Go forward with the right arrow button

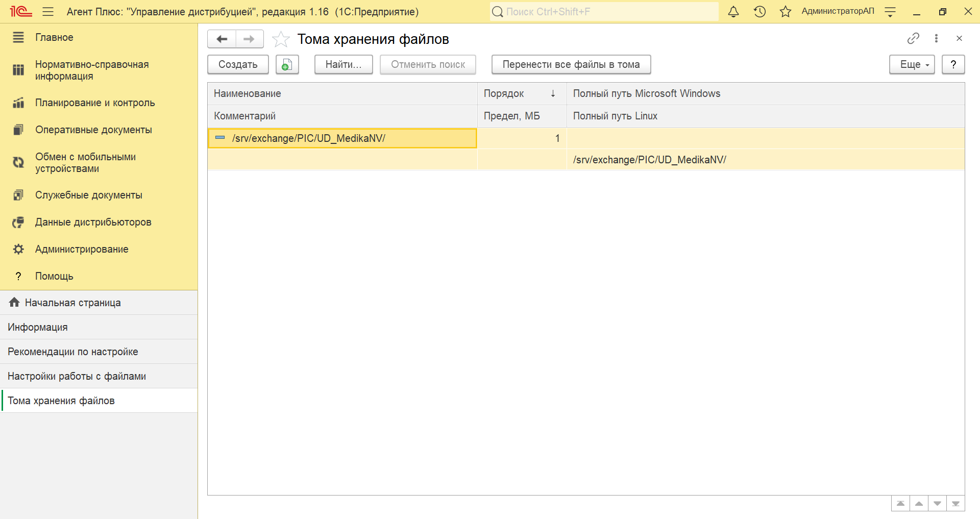coord(250,39)
